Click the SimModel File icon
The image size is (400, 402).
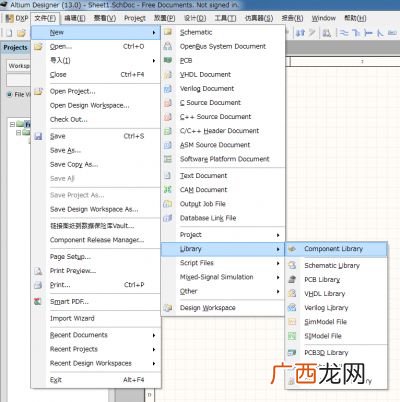click(x=292, y=322)
